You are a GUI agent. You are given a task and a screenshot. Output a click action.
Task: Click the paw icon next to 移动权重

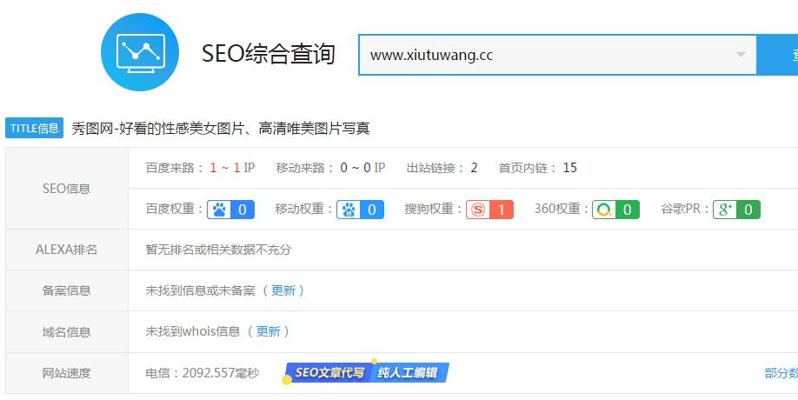[x=349, y=210]
